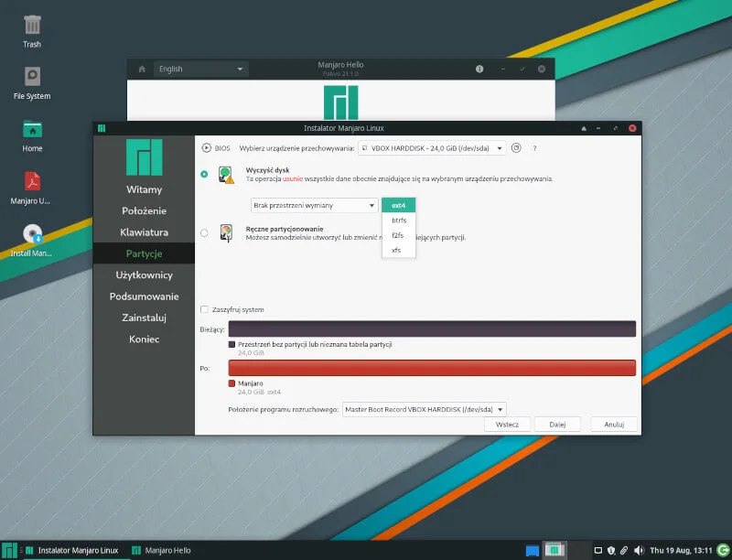Click the green update icon in the tray
This screenshot has width=732, height=560.
721,548
